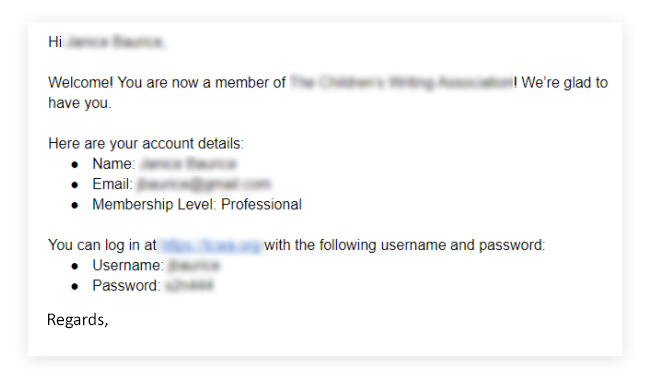Screen dimensions: 650x383
Task: Select the blurred email address value
Action: 204,184
